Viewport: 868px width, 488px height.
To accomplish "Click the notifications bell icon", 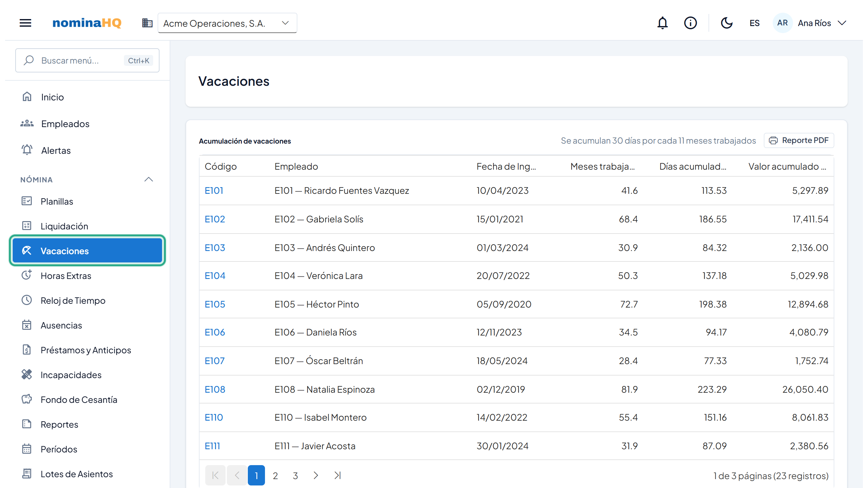I will click(662, 23).
